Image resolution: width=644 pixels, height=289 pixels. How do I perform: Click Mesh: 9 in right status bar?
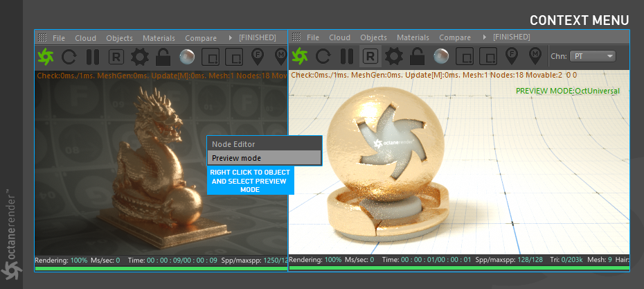tap(598, 260)
